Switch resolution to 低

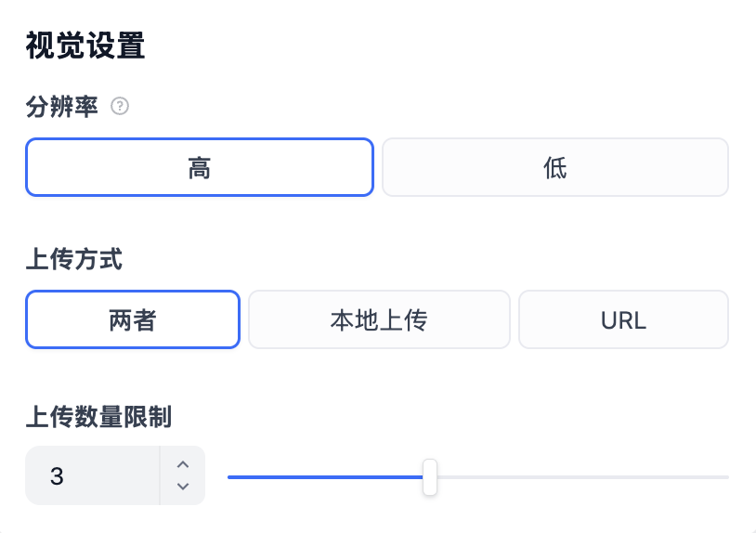(555, 167)
